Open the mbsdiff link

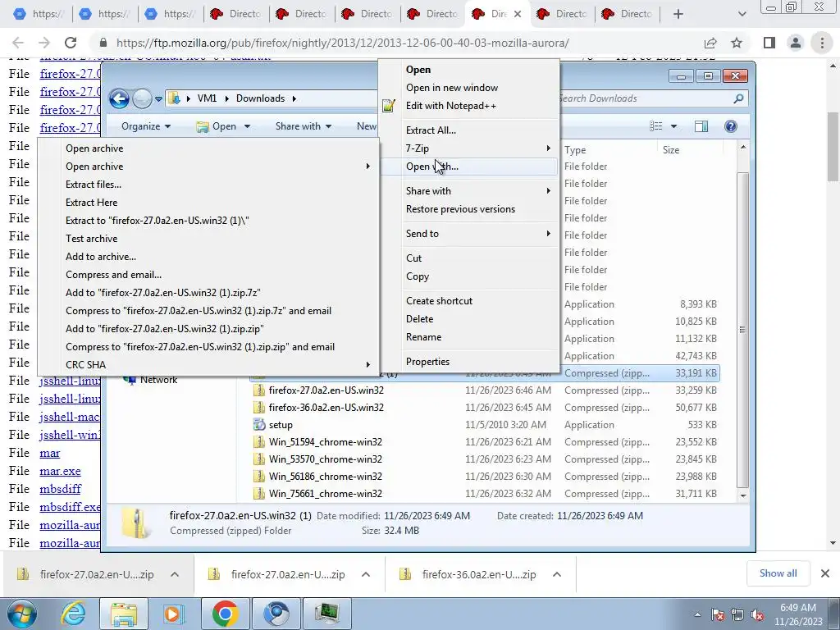click(x=60, y=489)
